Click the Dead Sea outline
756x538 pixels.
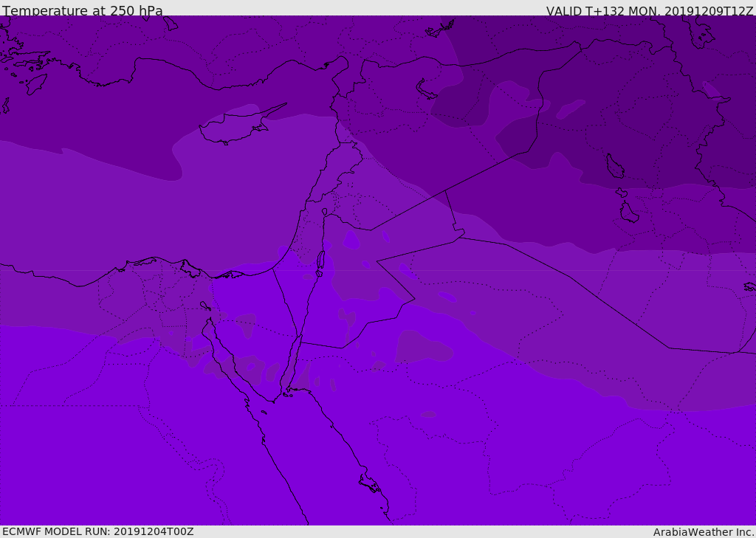(x=320, y=261)
